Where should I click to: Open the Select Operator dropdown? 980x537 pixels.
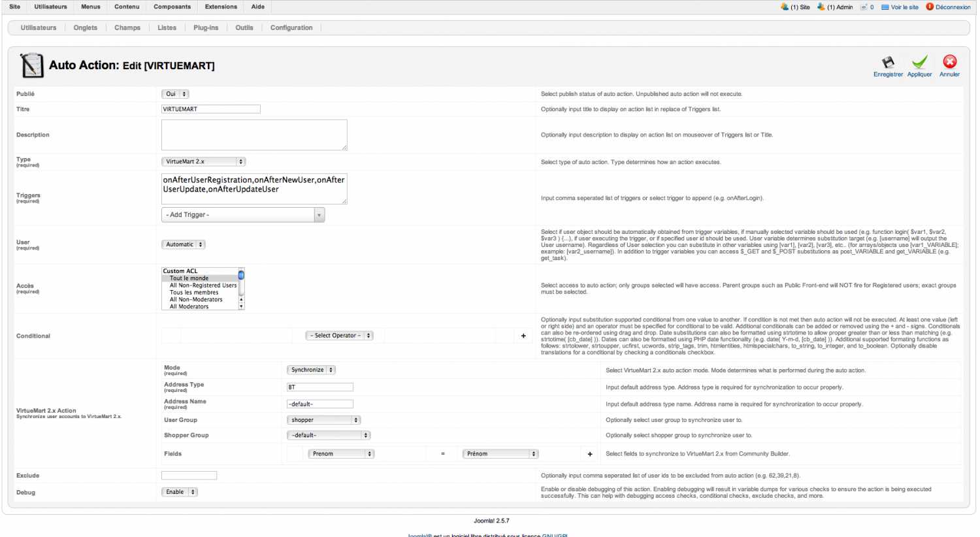point(339,336)
